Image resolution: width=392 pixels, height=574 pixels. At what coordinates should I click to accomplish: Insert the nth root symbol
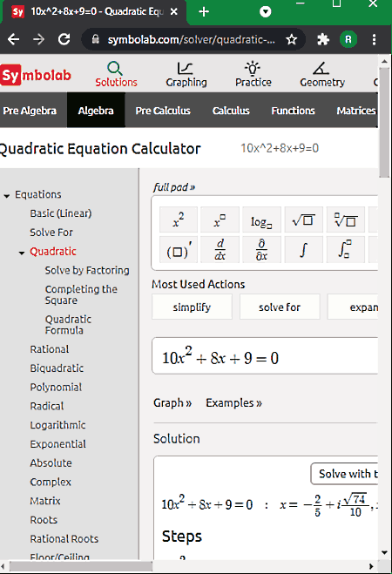[346, 219]
